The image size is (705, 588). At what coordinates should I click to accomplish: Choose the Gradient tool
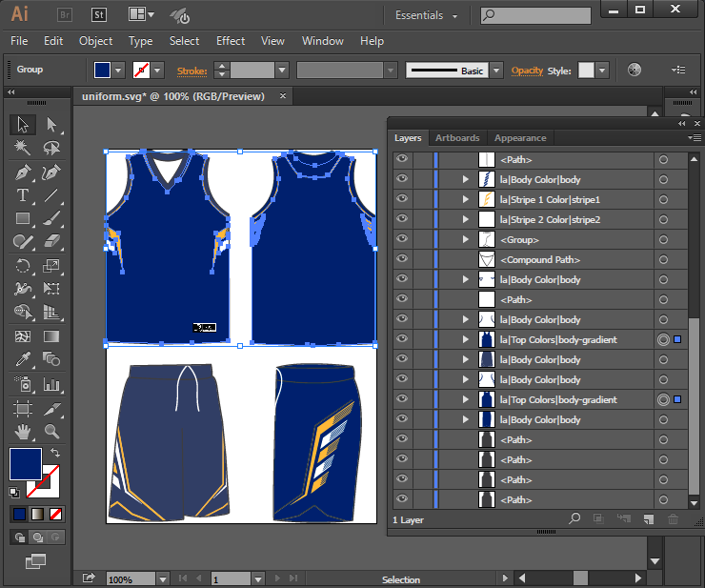point(51,336)
